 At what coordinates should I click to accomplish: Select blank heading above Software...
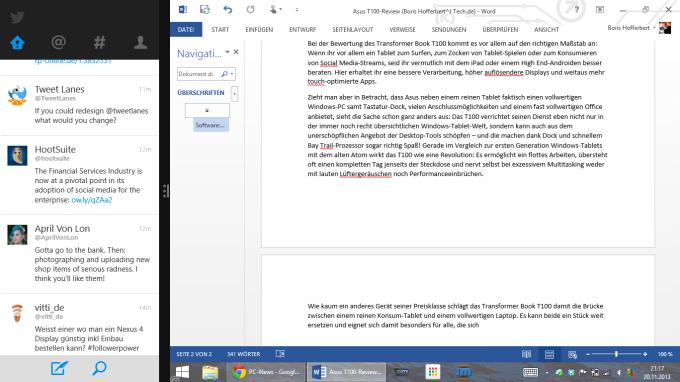pyautogui.click(x=207, y=111)
